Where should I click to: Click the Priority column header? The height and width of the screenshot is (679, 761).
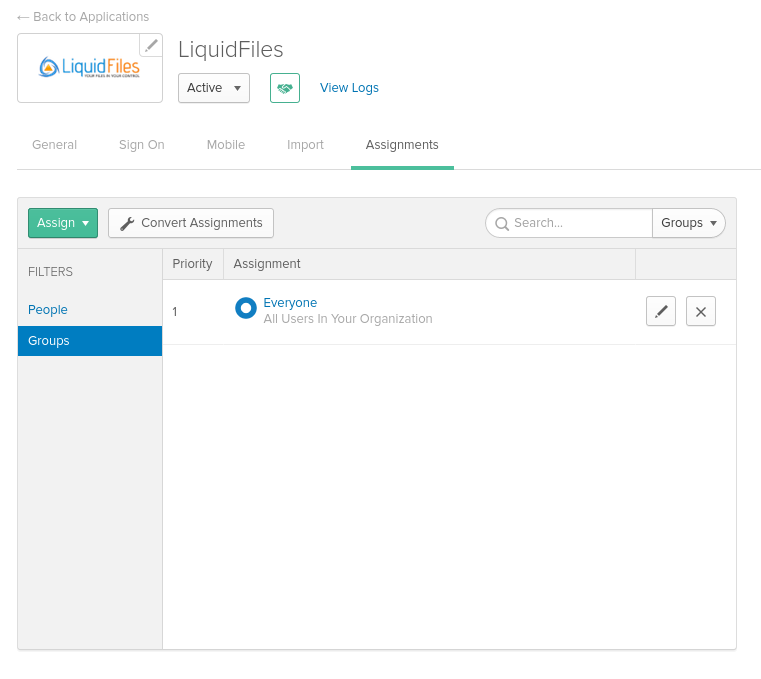pyautogui.click(x=192, y=264)
